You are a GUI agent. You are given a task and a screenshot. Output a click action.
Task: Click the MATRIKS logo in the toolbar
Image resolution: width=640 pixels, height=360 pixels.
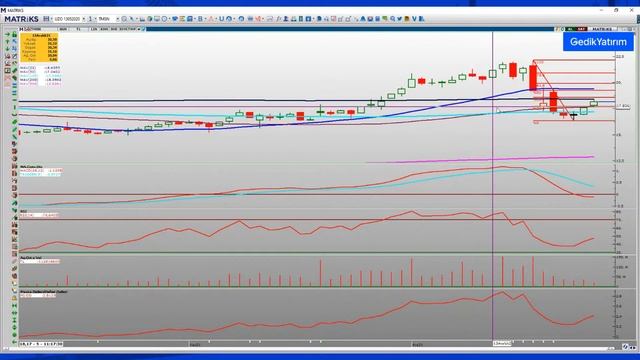point(21,19)
